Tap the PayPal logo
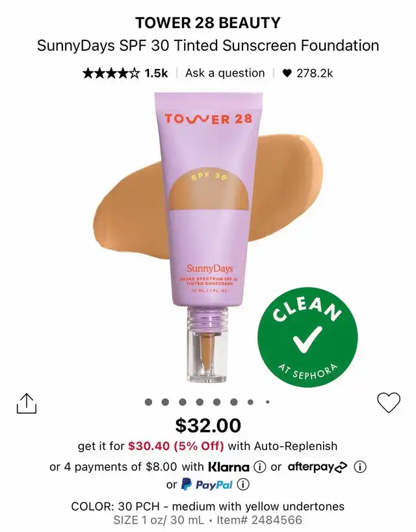 [207, 484]
